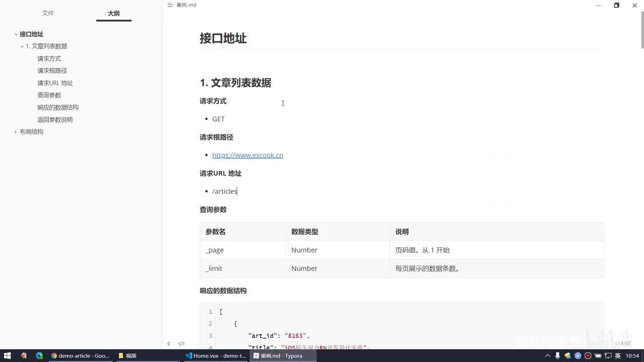Image resolution: width=644 pixels, height=362 pixels.
Task: Switch to Chrome demo-article taskbar window
Action: (80, 355)
